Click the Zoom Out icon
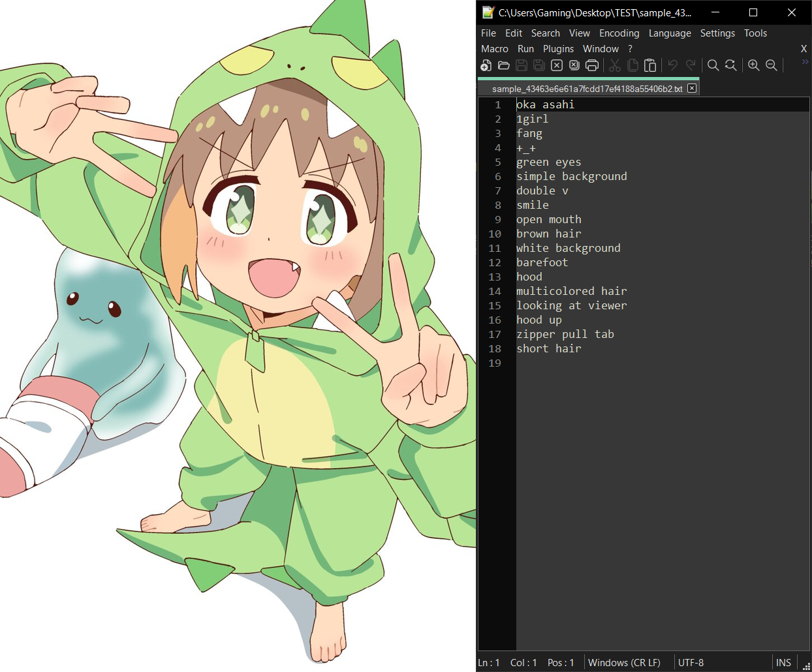 pos(772,65)
